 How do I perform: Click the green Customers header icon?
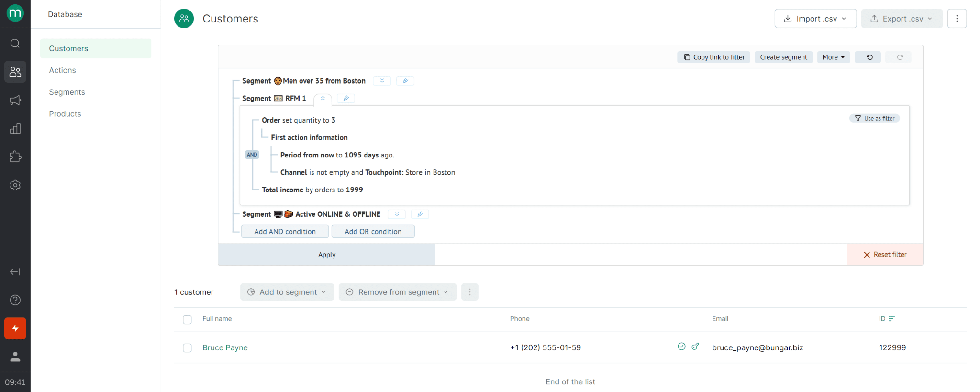[x=184, y=19]
